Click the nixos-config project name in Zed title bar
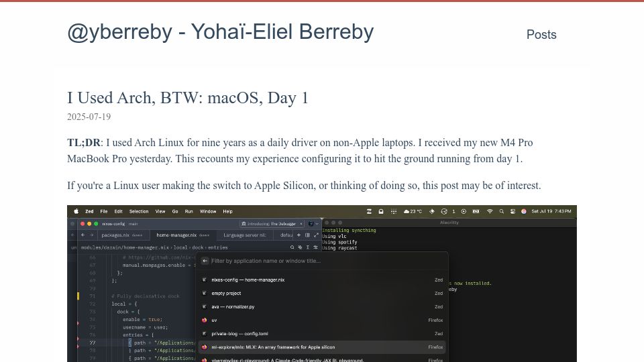Screen dimensions: 644x362 (113, 224)
